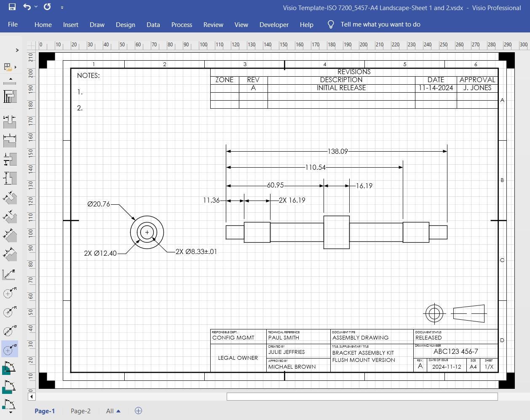Viewport: 530px width, 420px height.
Task: Select the first aligned-out dimension shape
Action: (x=10, y=197)
